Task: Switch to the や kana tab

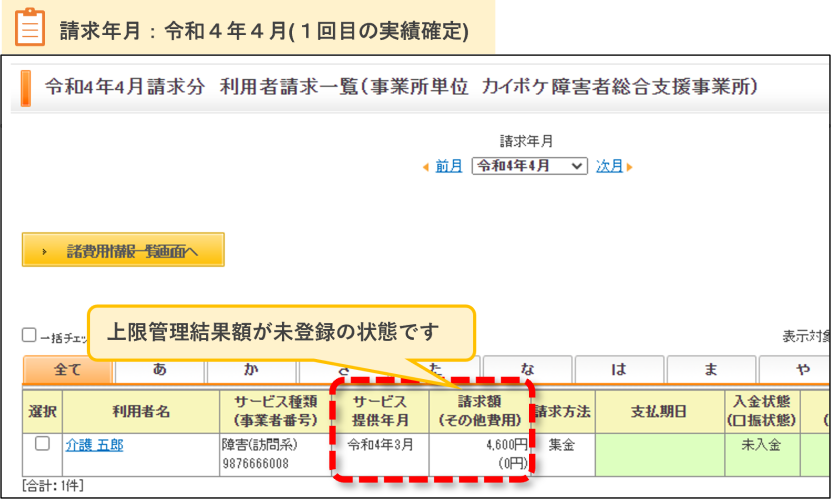Action: pyautogui.click(x=795, y=369)
